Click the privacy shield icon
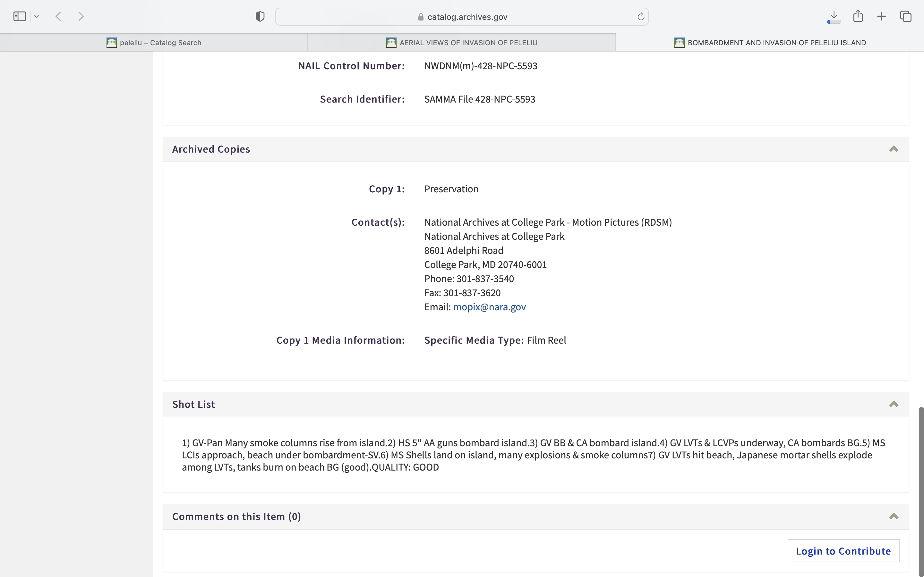The height and width of the screenshot is (577, 924). (x=260, y=16)
